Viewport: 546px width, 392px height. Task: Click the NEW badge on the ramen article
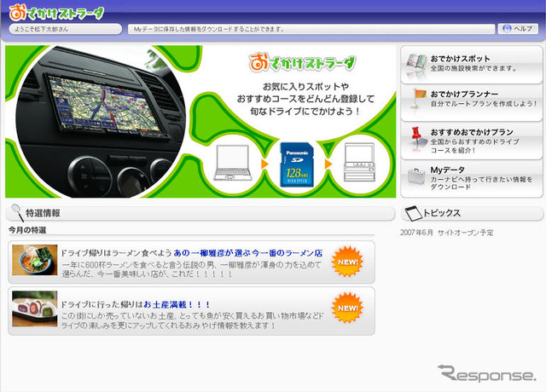(x=347, y=262)
